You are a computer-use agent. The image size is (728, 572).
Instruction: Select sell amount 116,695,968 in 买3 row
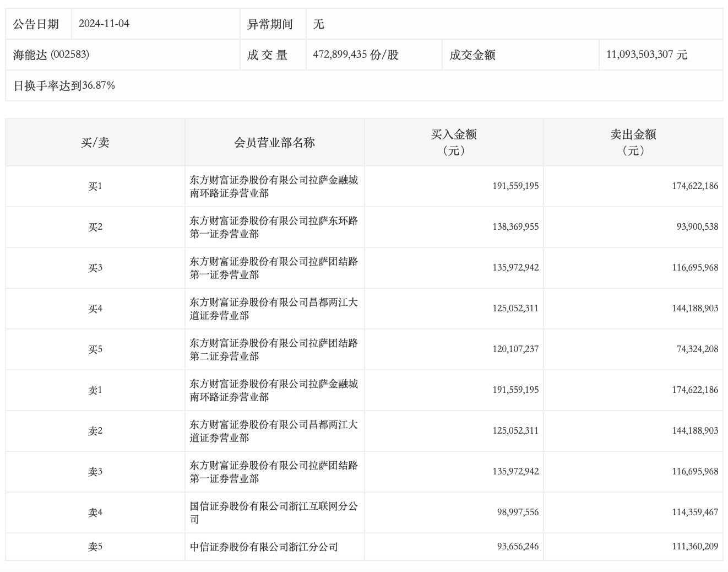(x=695, y=268)
